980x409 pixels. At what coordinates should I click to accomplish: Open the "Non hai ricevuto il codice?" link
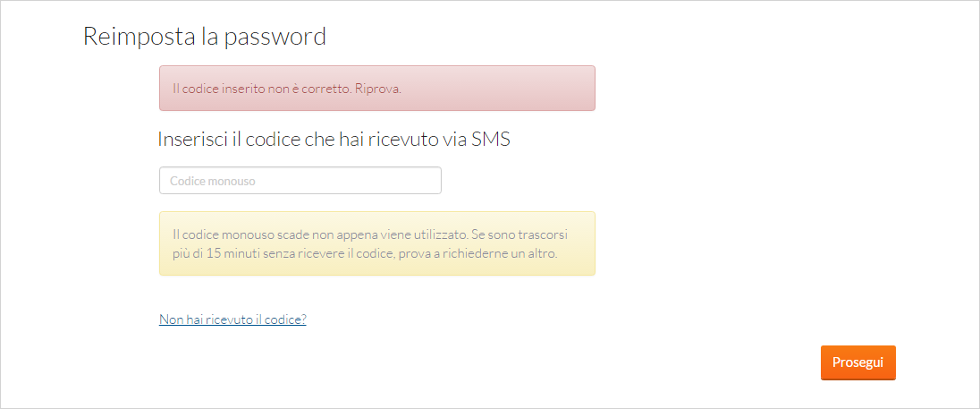232,320
